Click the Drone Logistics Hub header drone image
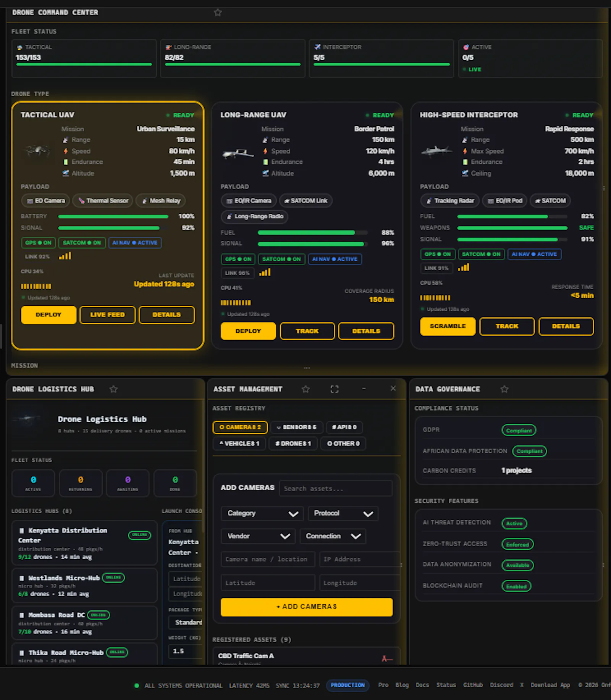Viewport: 611px width, 700px height. click(x=27, y=419)
